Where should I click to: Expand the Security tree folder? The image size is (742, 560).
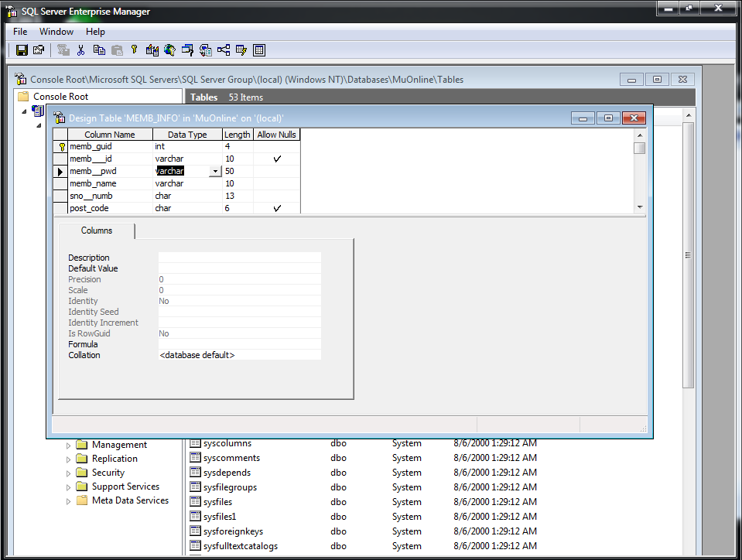click(68, 473)
